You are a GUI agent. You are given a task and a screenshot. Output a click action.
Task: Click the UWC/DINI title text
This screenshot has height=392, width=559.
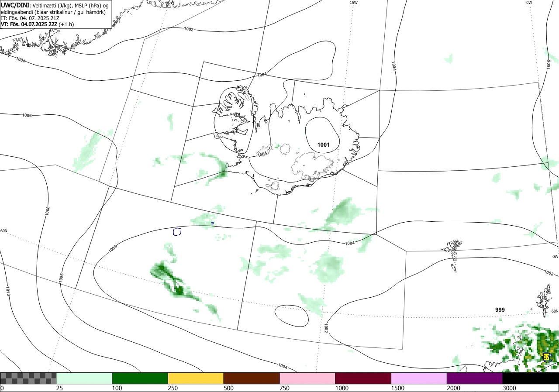coord(15,5)
